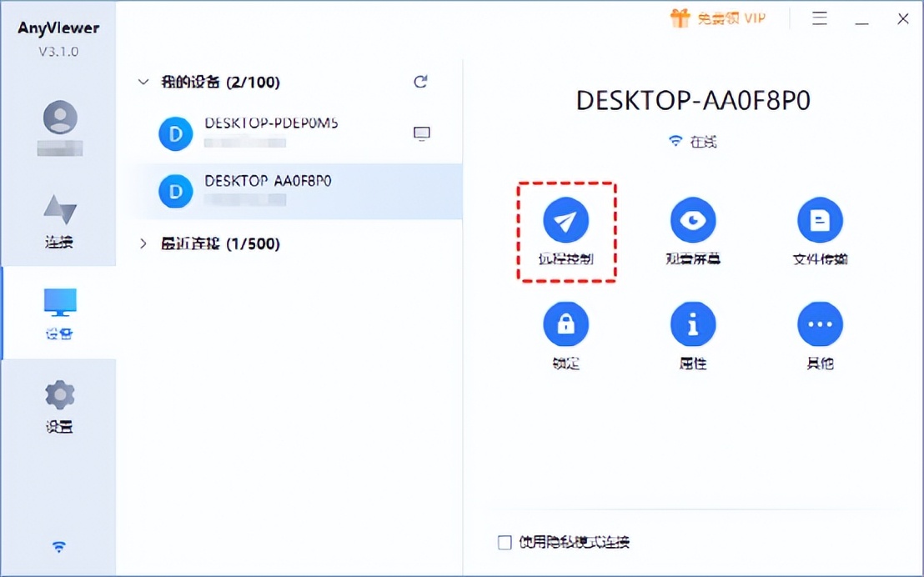Start a 文件传输 (file transfer) session

(820, 219)
